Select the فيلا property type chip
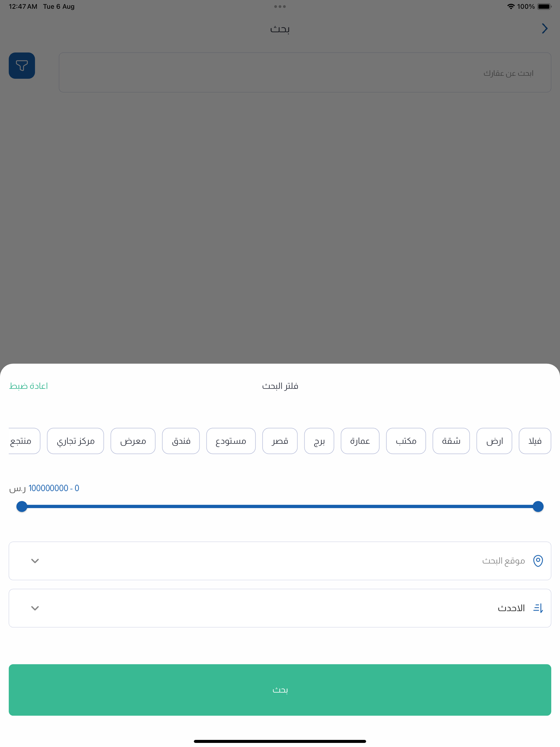This screenshot has width=560, height=747. [x=535, y=441]
